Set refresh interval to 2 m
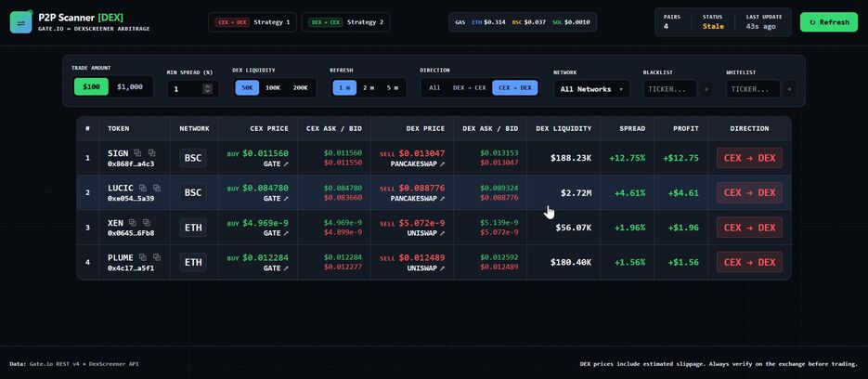 click(x=369, y=87)
